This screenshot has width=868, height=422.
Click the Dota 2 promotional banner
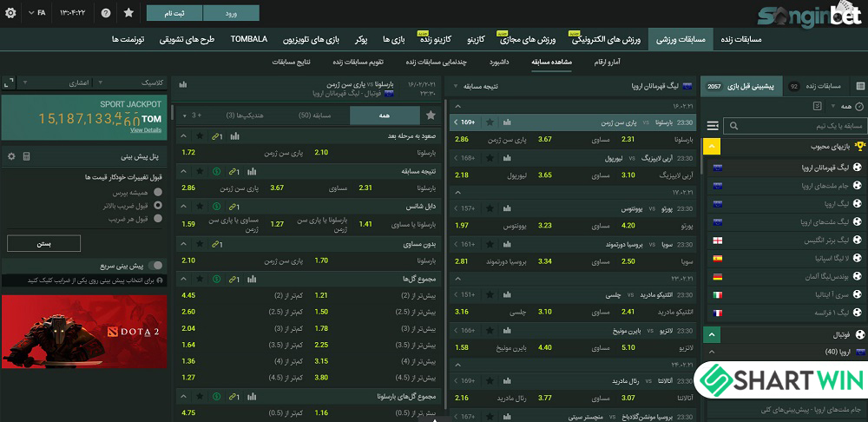pyautogui.click(x=84, y=331)
